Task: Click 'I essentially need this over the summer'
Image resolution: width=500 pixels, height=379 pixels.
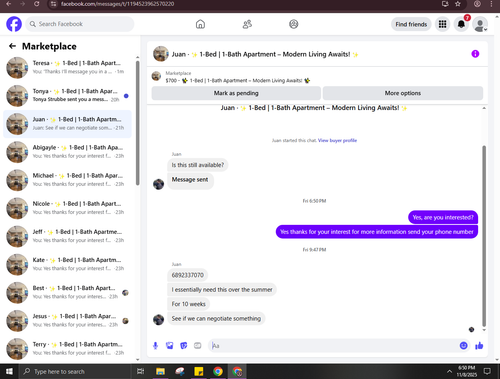Action: click(222, 290)
